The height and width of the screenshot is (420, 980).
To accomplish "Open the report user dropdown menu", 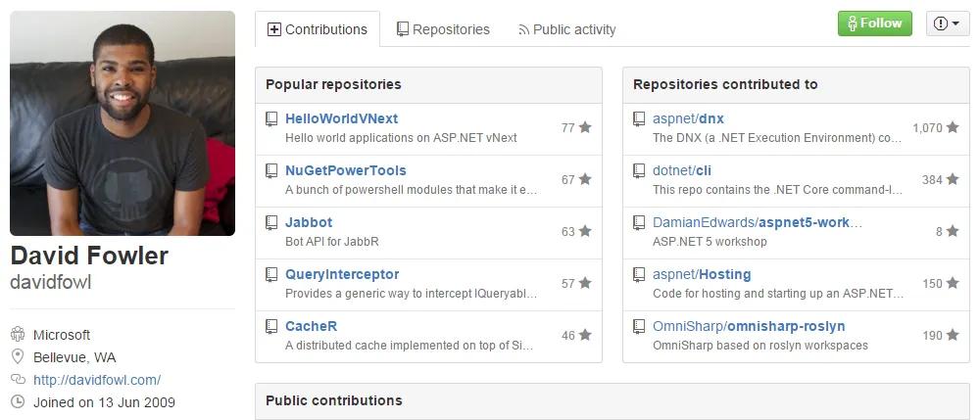I will point(947,23).
